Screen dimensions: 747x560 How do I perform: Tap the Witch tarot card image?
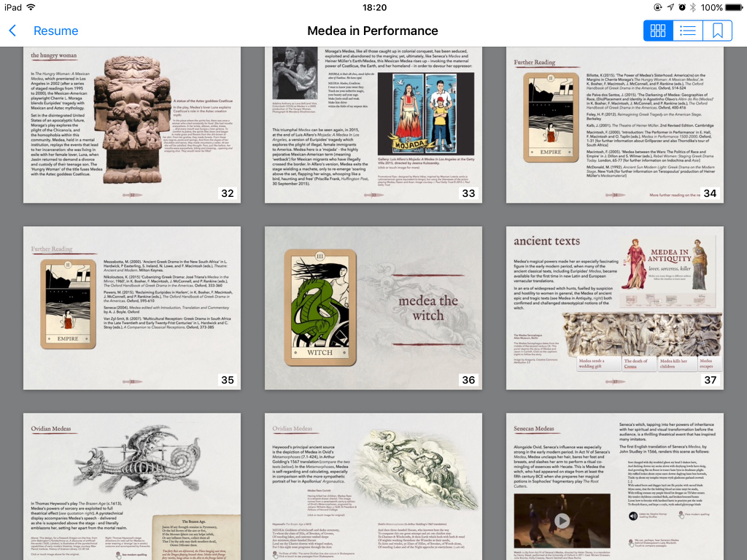tap(320, 307)
